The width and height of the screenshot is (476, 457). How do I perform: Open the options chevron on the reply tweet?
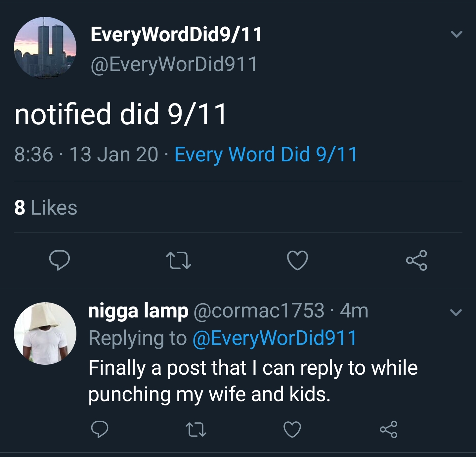(455, 312)
